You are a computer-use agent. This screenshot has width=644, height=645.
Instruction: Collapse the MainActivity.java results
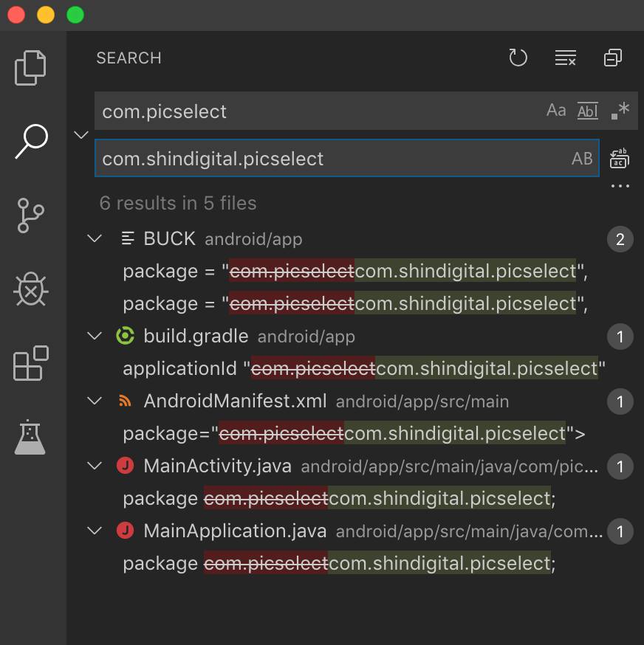95,466
